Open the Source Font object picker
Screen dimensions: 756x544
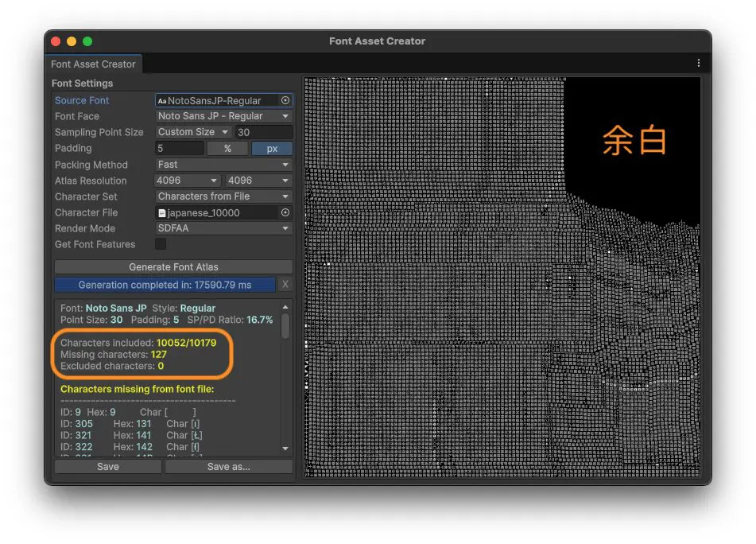[x=287, y=100]
